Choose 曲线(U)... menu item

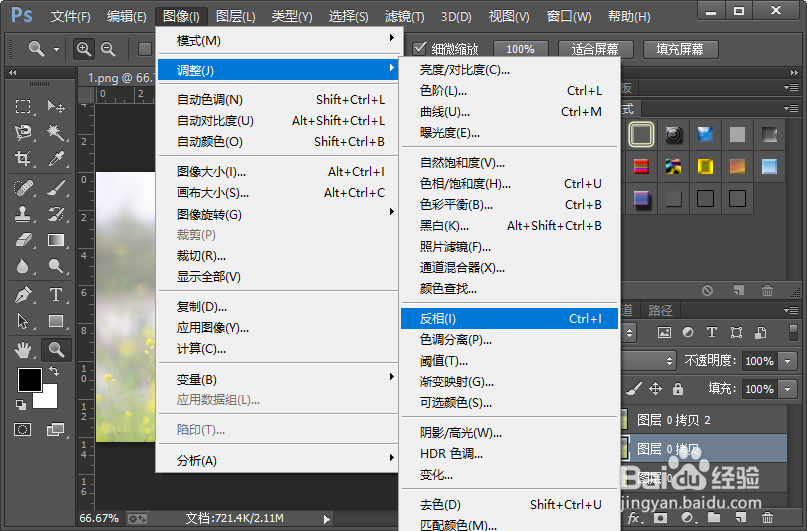509,112
